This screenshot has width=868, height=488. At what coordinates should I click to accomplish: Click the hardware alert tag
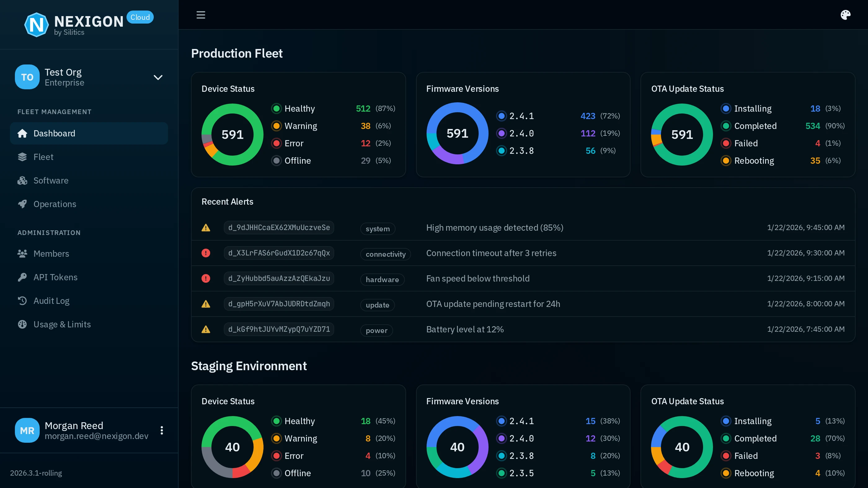click(x=382, y=279)
